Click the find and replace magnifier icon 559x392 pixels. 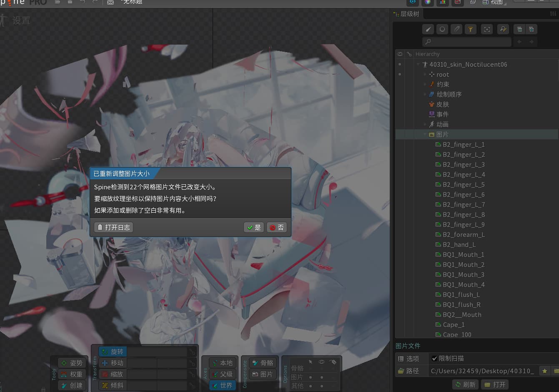pos(503,29)
